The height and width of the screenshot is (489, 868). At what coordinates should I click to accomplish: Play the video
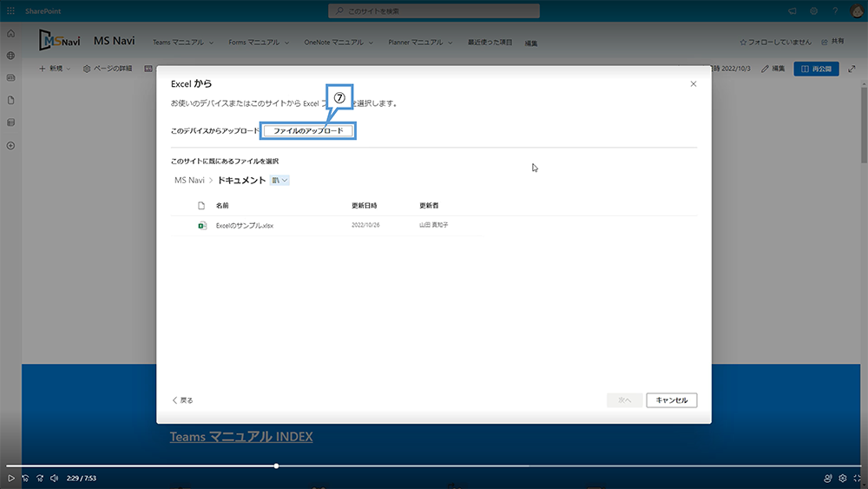(10, 478)
